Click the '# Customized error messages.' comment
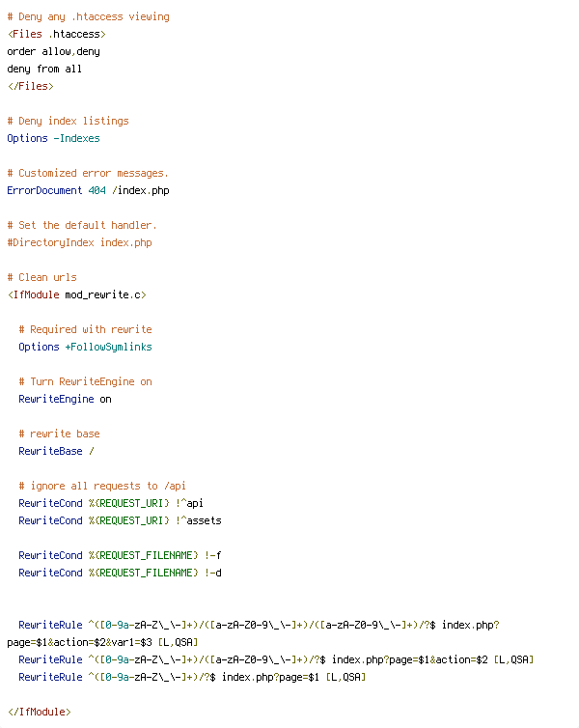Image resolution: width=579 pixels, height=728 pixels. pyautogui.click(x=88, y=173)
